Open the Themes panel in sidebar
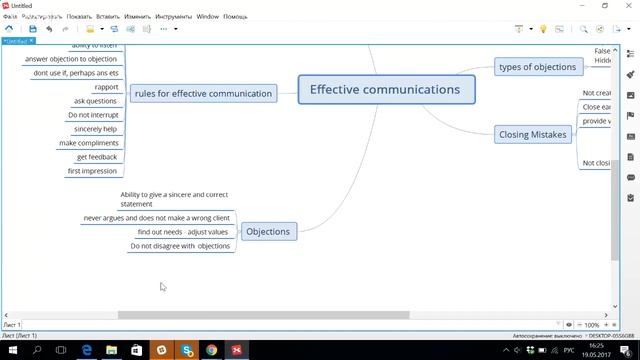Viewport: 640px width, 360px height. click(631, 136)
